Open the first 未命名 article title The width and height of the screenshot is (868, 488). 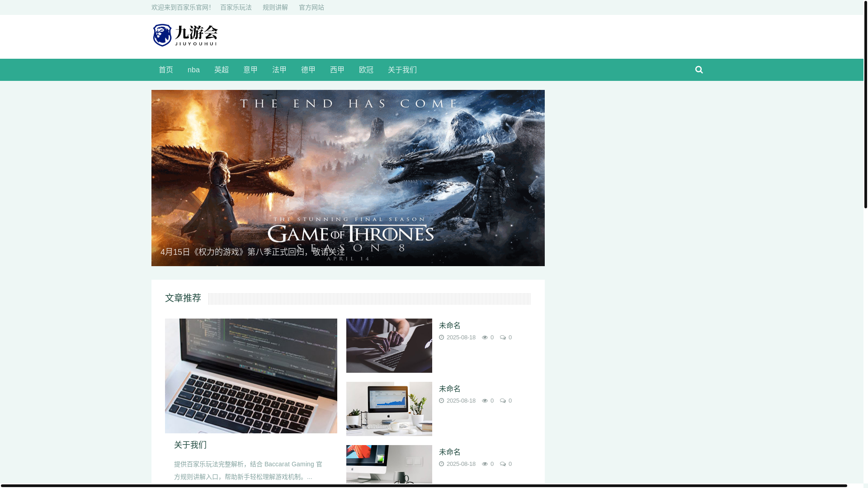[x=450, y=325]
